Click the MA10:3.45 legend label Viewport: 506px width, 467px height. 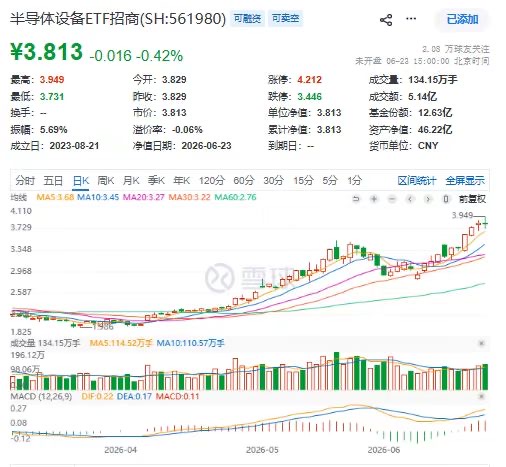click(x=98, y=197)
